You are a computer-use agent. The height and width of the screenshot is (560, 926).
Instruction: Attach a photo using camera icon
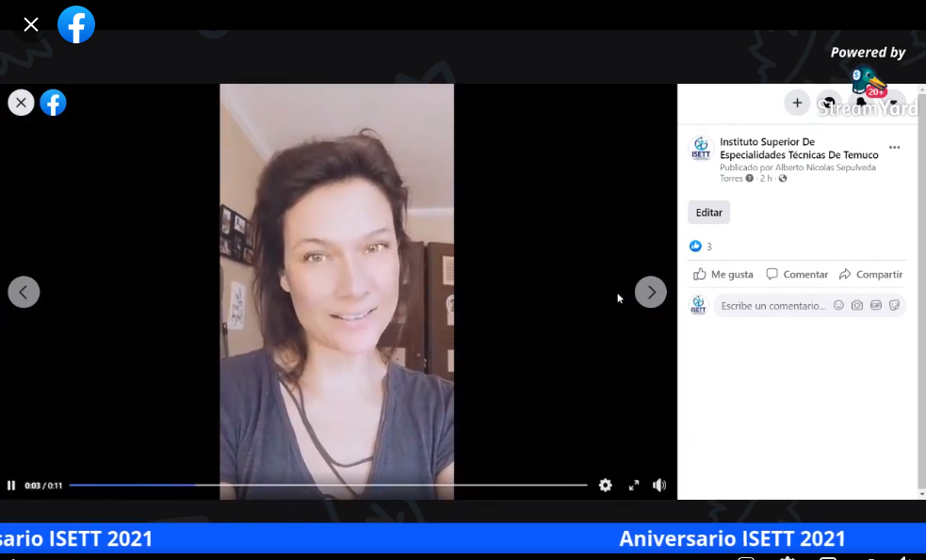pos(857,306)
